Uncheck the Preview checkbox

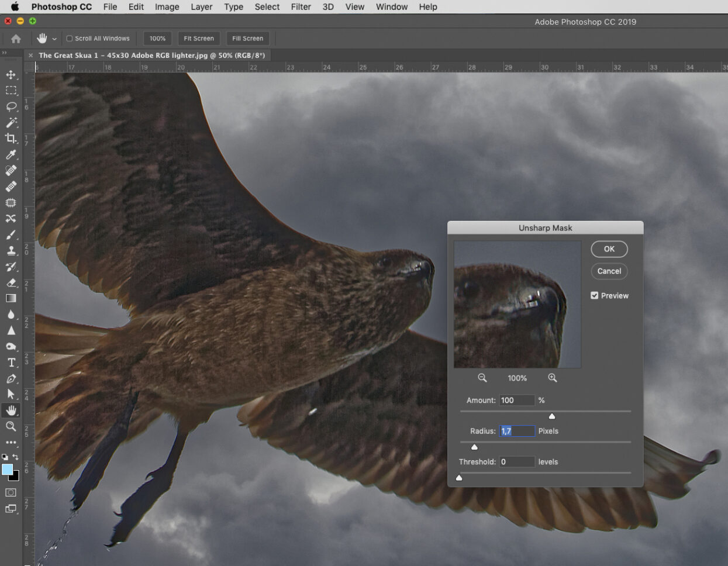click(595, 295)
